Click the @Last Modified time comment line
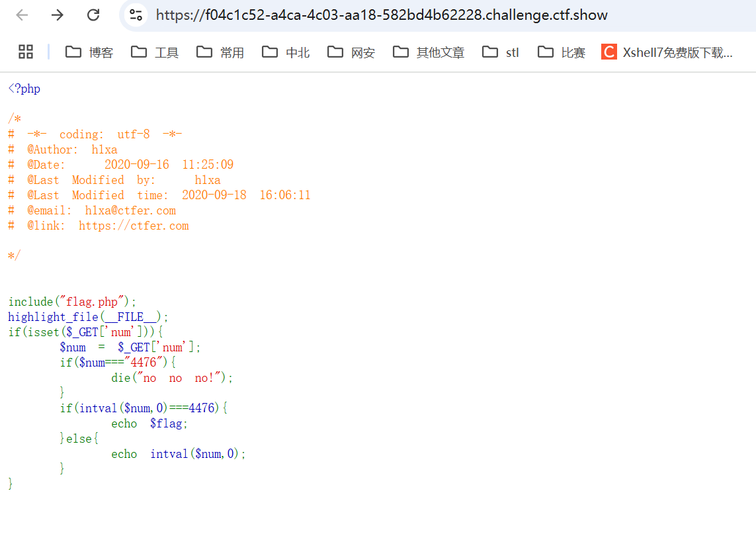 coord(159,195)
